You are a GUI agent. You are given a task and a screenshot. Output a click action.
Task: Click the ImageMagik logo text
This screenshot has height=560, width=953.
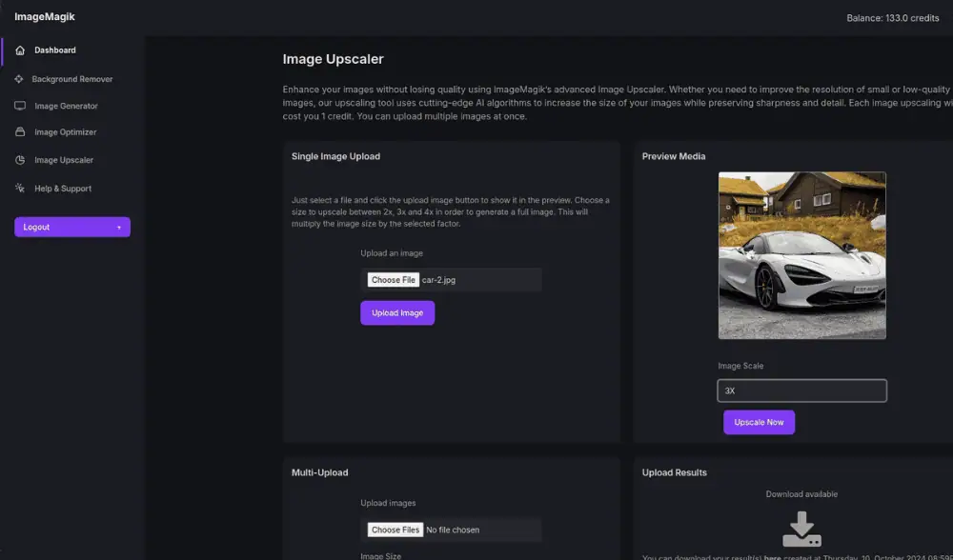[x=45, y=17]
